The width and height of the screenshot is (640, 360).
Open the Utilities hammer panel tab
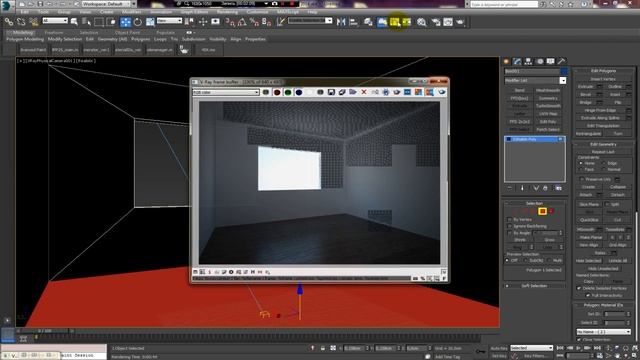coord(562,61)
